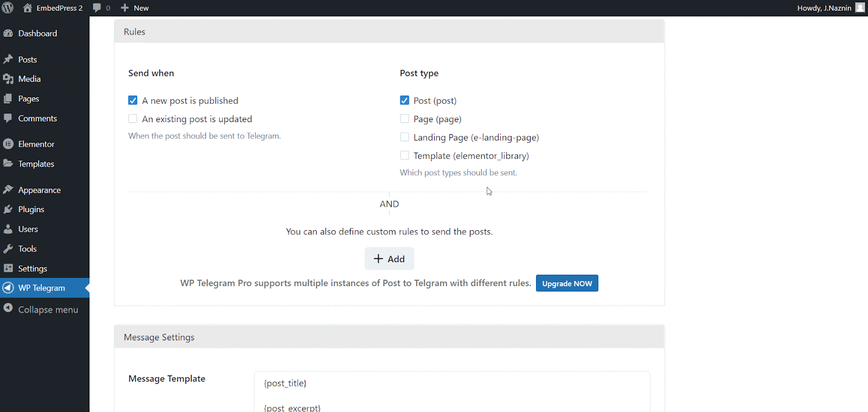Screen dimensions: 868x412
Task: Click the Dashboard gauge icon
Action: 8,33
